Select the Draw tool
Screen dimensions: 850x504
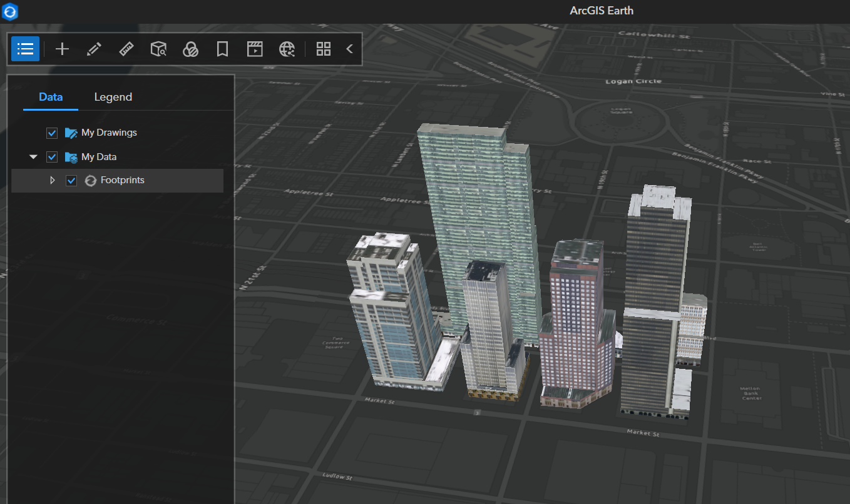(x=94, y=48)
